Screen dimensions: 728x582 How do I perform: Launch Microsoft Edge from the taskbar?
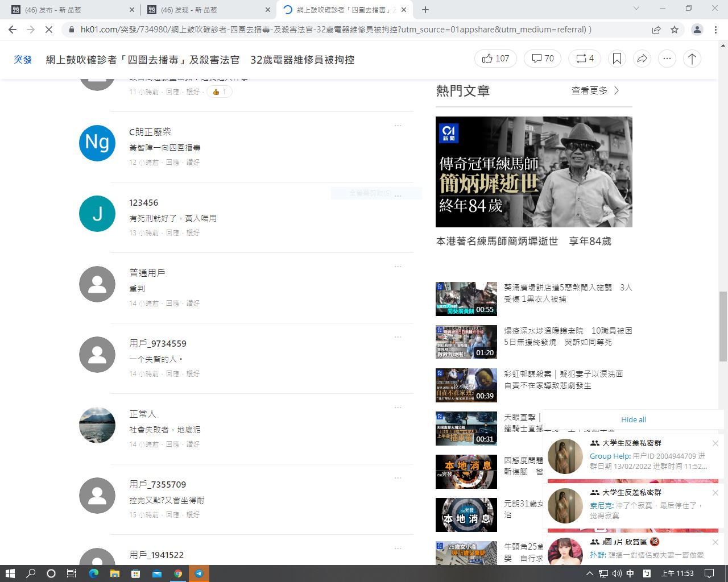94,573
